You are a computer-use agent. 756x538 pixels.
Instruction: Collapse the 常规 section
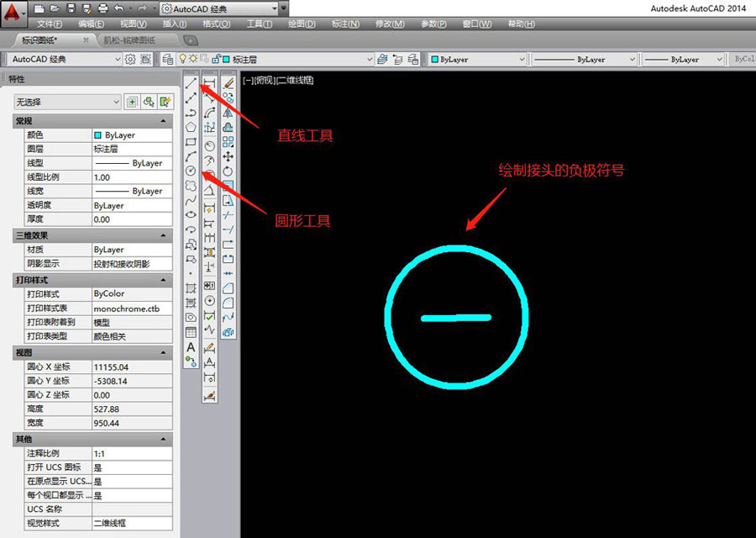163,120
